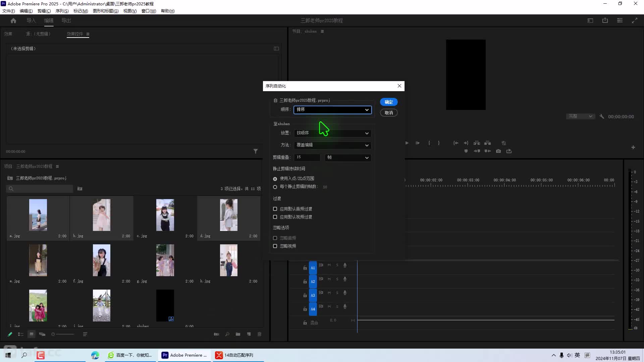The image size is (644, 362).
Task: Switch Project panel to freeform view
Action: coord(42,334)
